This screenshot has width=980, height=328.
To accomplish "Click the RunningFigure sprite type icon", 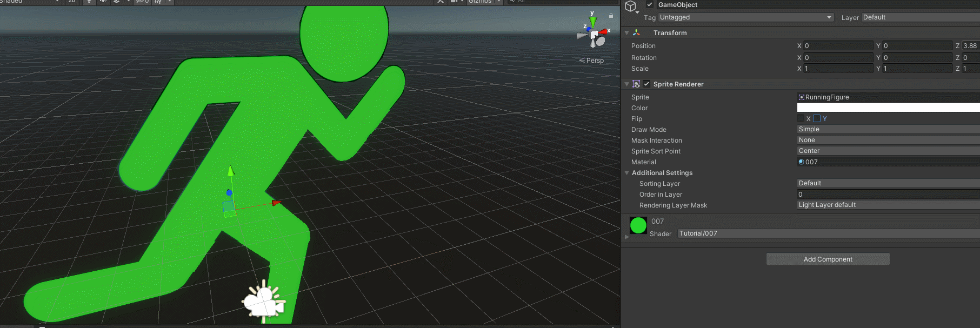I will (801, 97).
